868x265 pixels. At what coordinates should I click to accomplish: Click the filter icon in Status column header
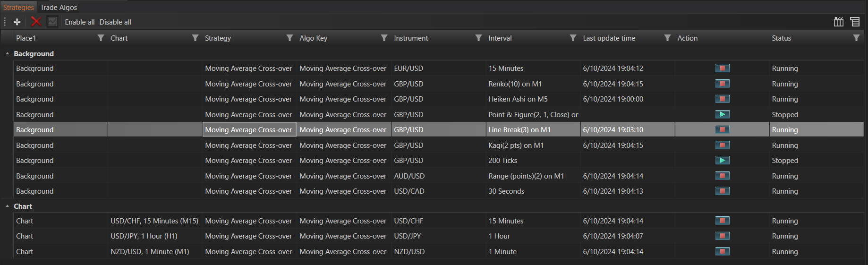856,38
